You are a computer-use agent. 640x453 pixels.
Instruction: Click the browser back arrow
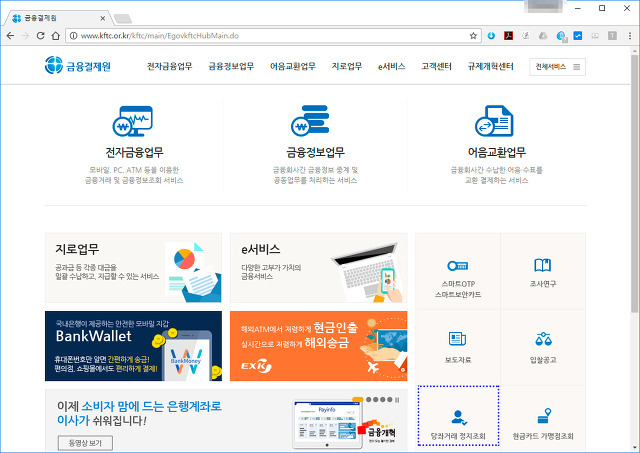[x=11, y=36]
